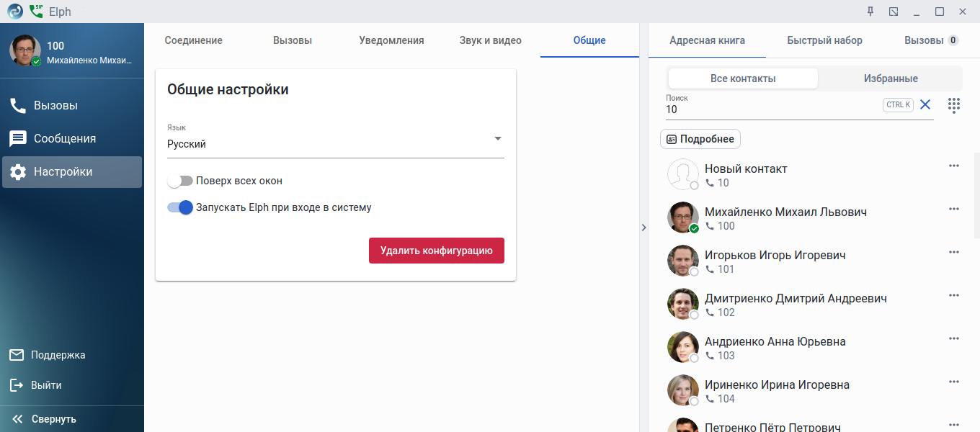Click the Поддержка mail icon
This screenshot has width=980, height=432.
17,355
